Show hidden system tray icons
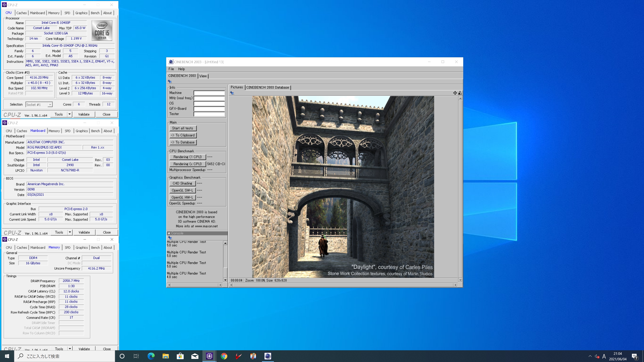This screenshot has width=644, height=362. (590, 356)
